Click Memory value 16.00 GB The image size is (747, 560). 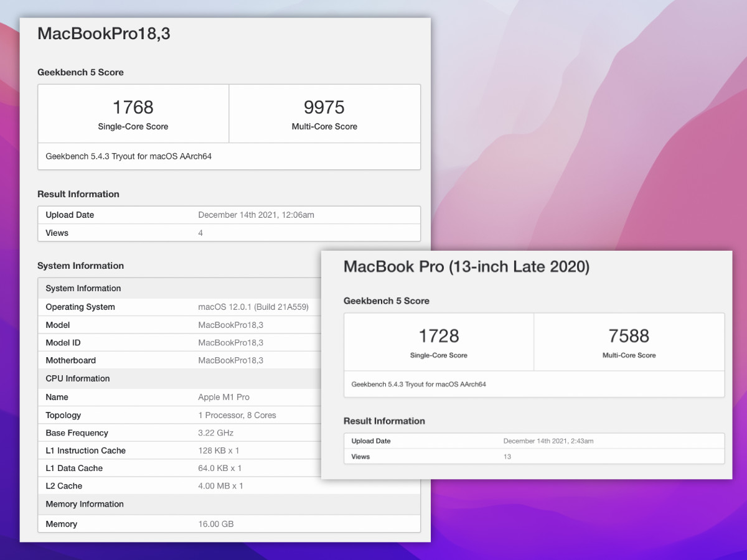(216, 524)
